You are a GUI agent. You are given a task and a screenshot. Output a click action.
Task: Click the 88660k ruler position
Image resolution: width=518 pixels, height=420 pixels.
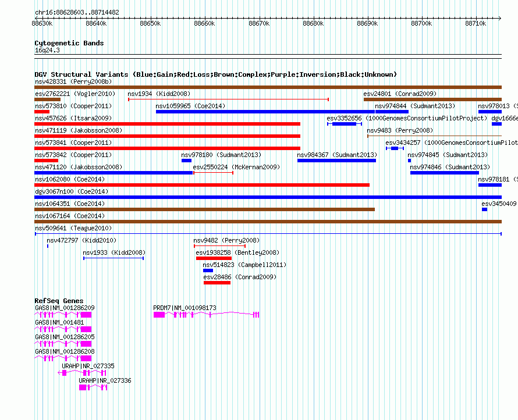tap(204, 23)
